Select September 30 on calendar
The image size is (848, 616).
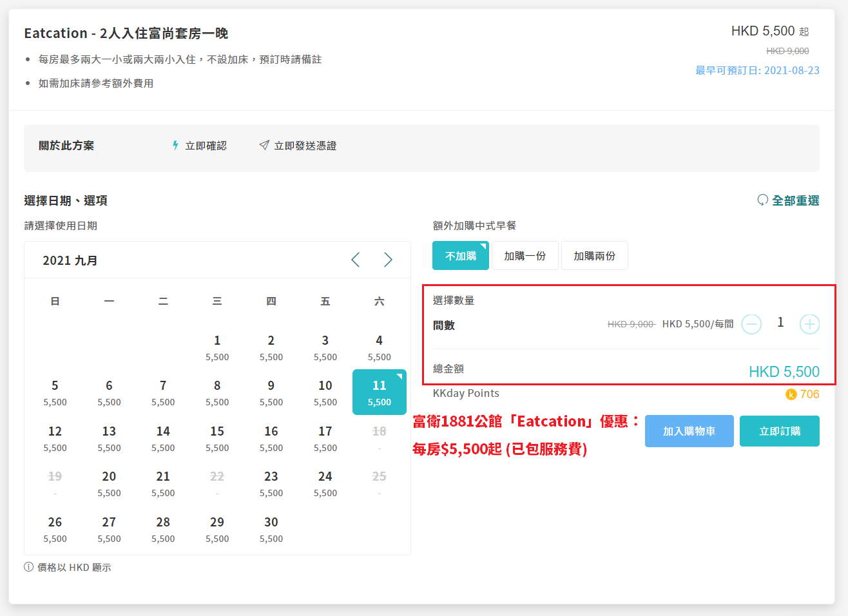[x=271, y=529]
